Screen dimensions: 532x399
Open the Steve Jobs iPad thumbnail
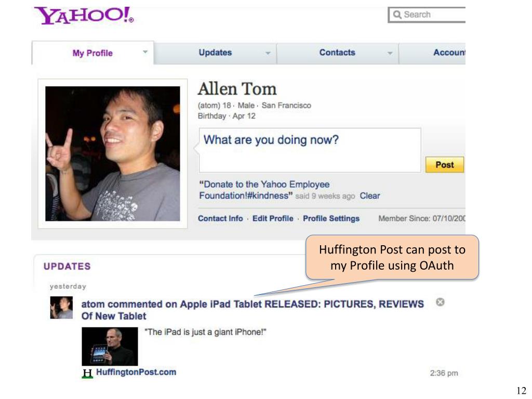pyautogui.click(x=110, y=347)
